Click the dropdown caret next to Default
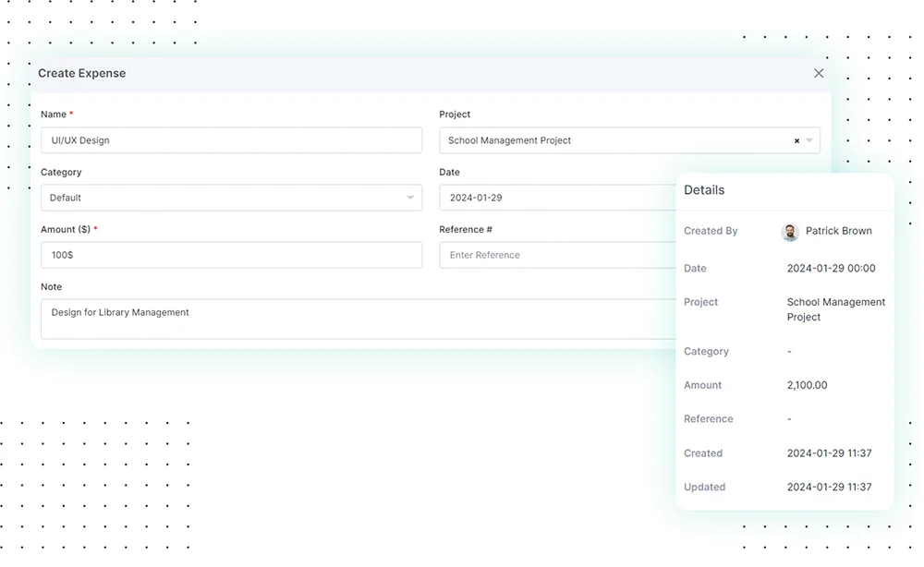924x567 pixels. [x=410, y=198]
